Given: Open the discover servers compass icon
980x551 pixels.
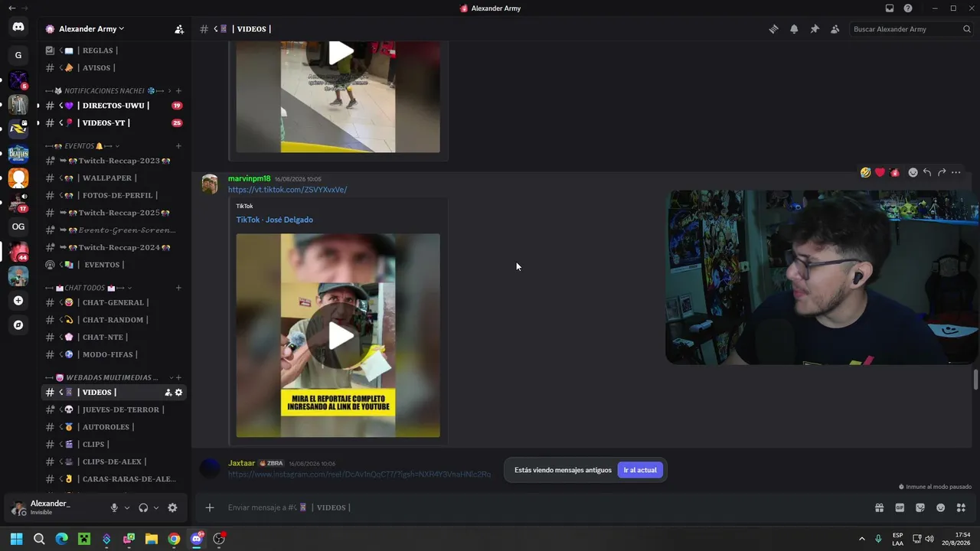Looking at the screenshot, I should [18, 325].
